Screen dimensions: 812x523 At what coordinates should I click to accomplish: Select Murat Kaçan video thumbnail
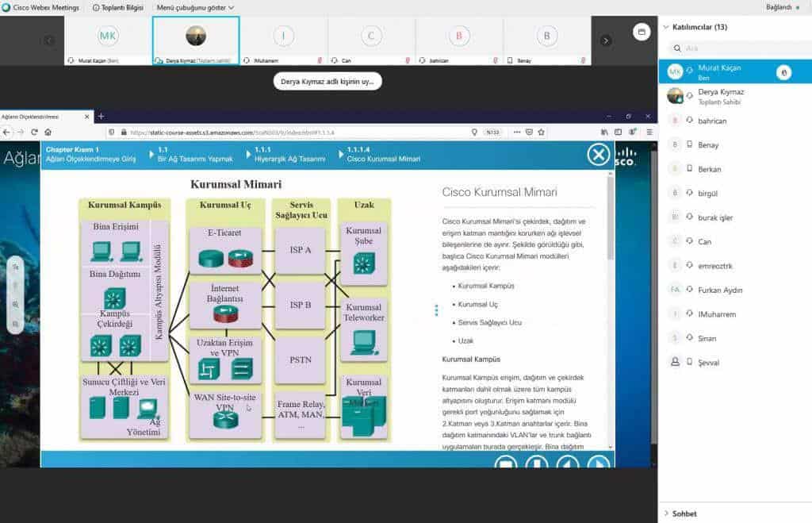tap(108, 40)
